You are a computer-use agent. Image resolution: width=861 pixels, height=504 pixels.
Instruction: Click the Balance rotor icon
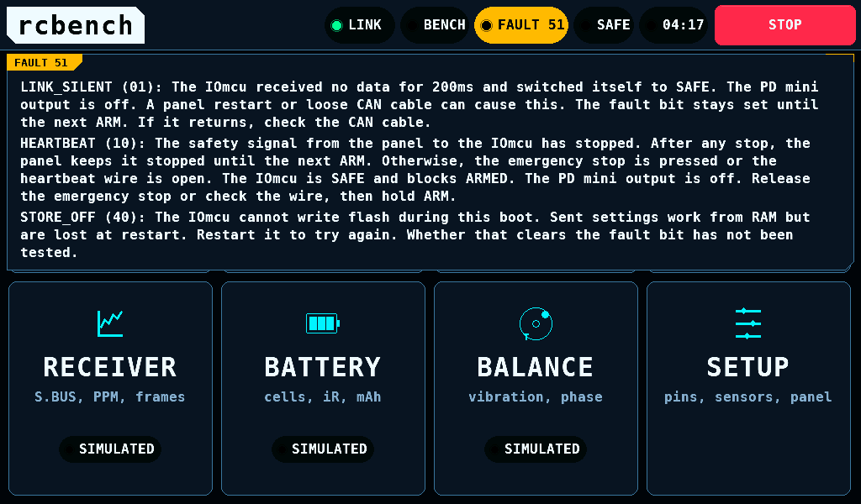pyautogui.click(x=536, y=323)
